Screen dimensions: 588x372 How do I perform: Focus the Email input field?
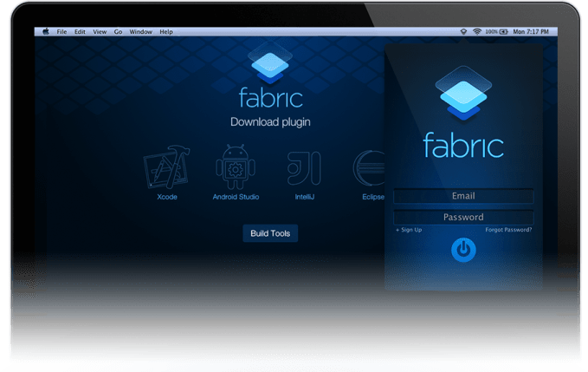[x=463, y=196]
